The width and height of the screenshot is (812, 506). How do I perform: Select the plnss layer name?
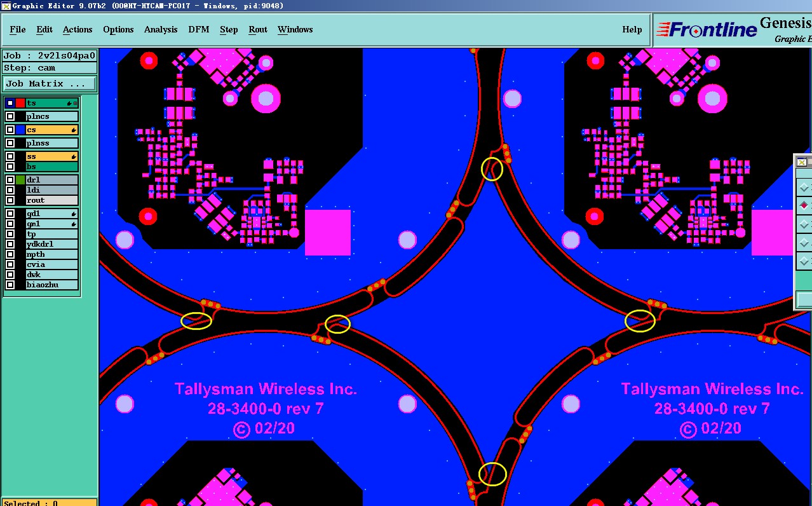tap(52, 143)
